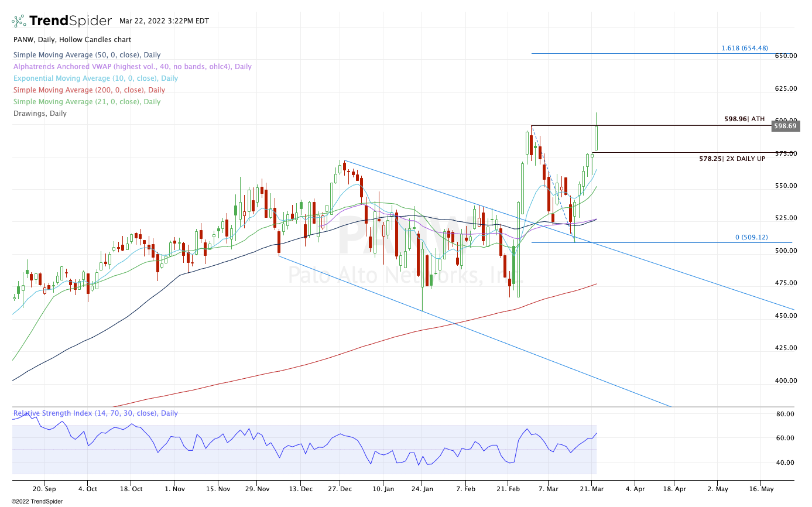Click the Relative Strength Index (14, 70, 30, close) label
The height and width of the screenshot is (507, 812).
[96, 413]
